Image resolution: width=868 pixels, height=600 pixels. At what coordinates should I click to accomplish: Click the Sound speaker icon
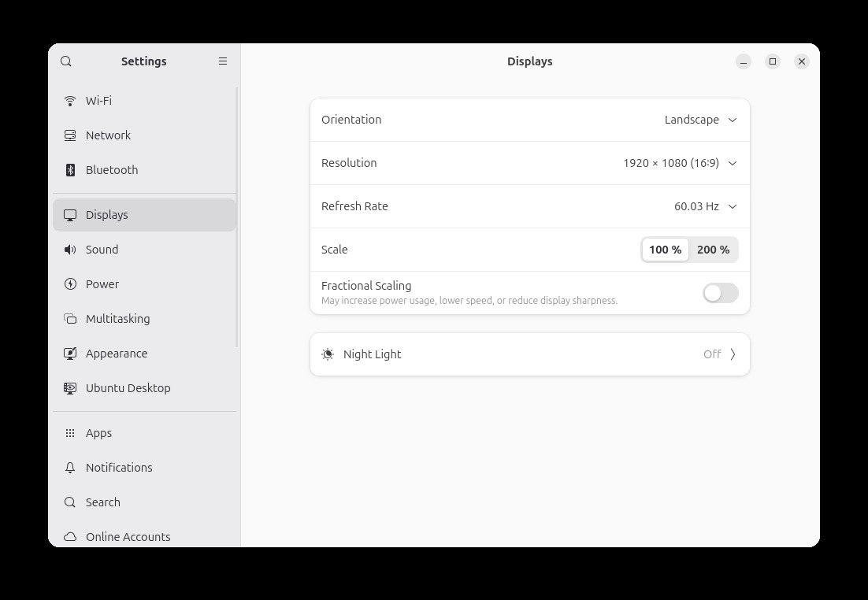pyautogui.click(x=70, y=250)
